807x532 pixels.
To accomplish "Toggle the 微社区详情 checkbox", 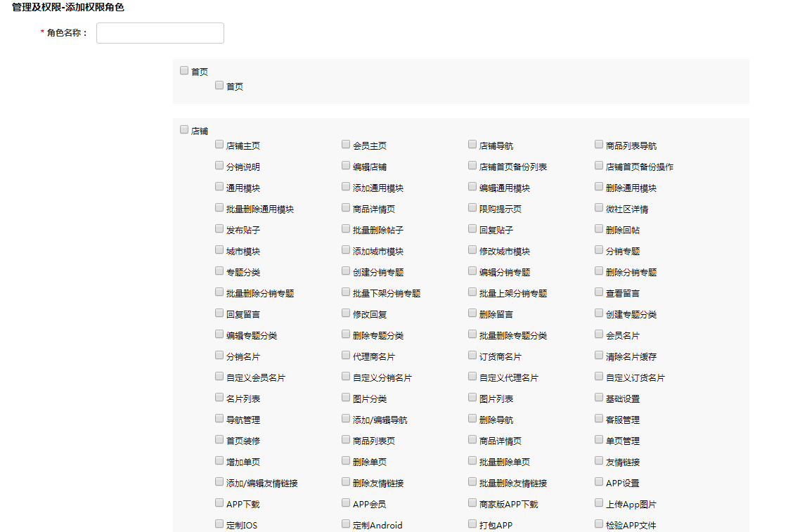I will pos(599,208).
